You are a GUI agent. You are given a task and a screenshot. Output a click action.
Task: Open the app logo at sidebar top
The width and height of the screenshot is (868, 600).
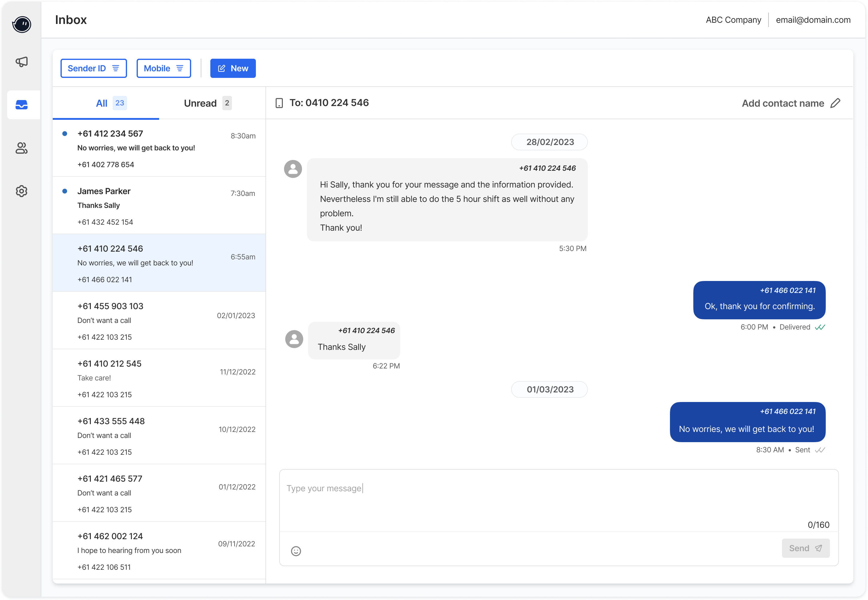coord(22,24)
